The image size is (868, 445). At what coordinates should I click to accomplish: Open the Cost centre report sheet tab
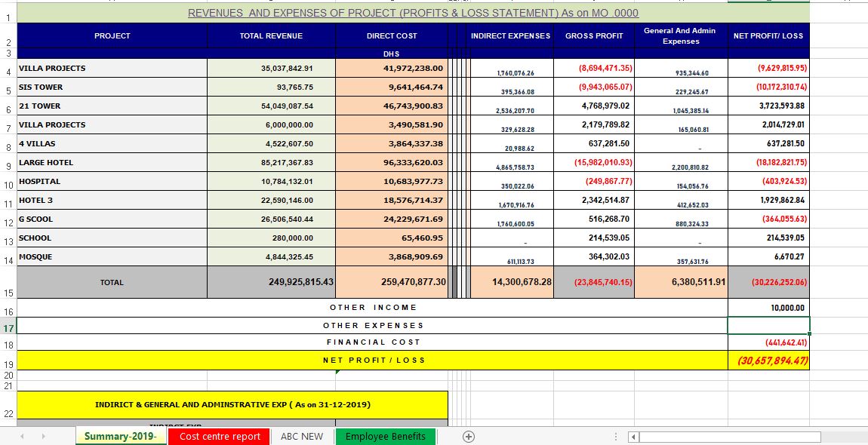[220, 437]
